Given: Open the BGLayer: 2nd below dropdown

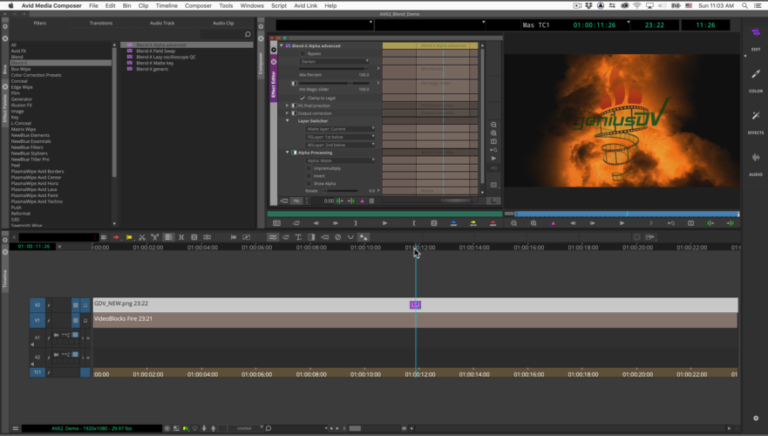Looking at the screenshot, I should (x=340, y=145).
